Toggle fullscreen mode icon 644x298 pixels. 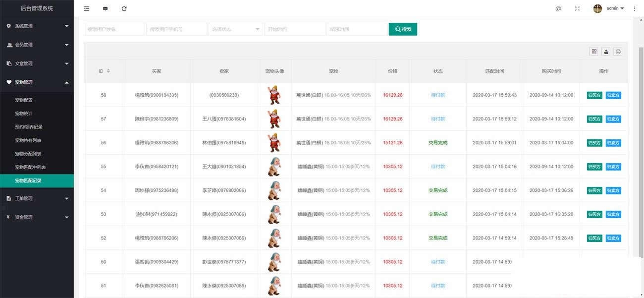coord(577,8)
